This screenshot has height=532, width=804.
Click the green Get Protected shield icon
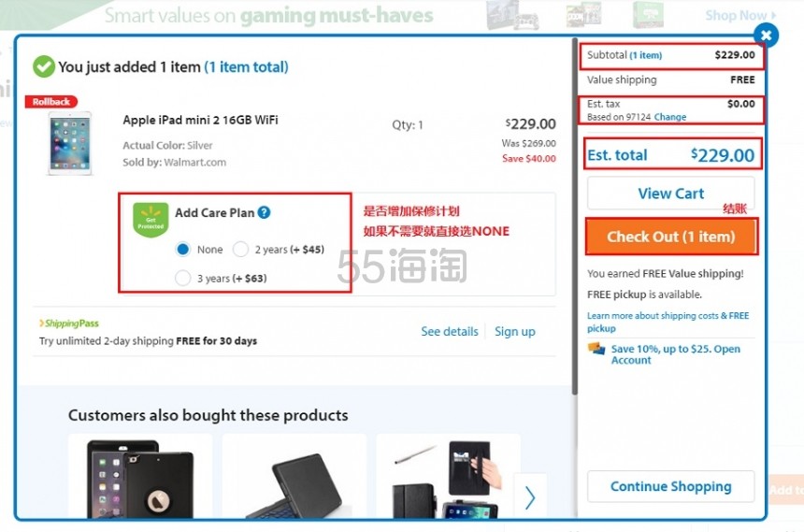pos(151,220)
